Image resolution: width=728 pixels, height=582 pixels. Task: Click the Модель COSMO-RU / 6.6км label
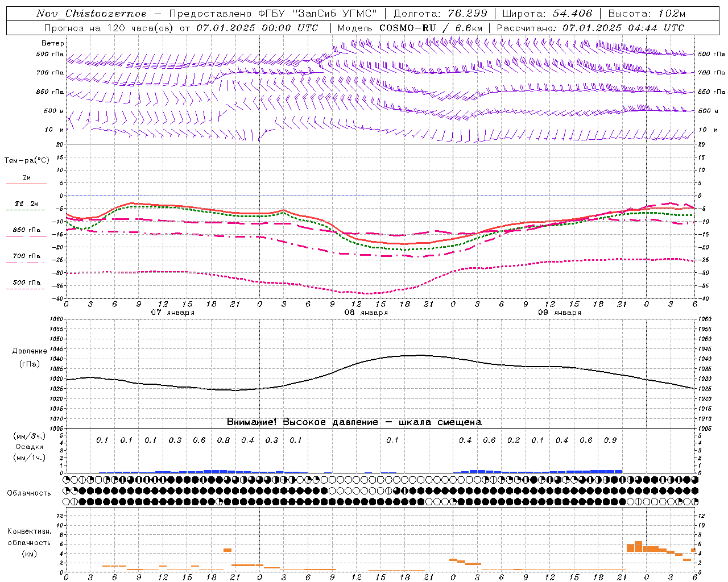[x=410, y=28]
